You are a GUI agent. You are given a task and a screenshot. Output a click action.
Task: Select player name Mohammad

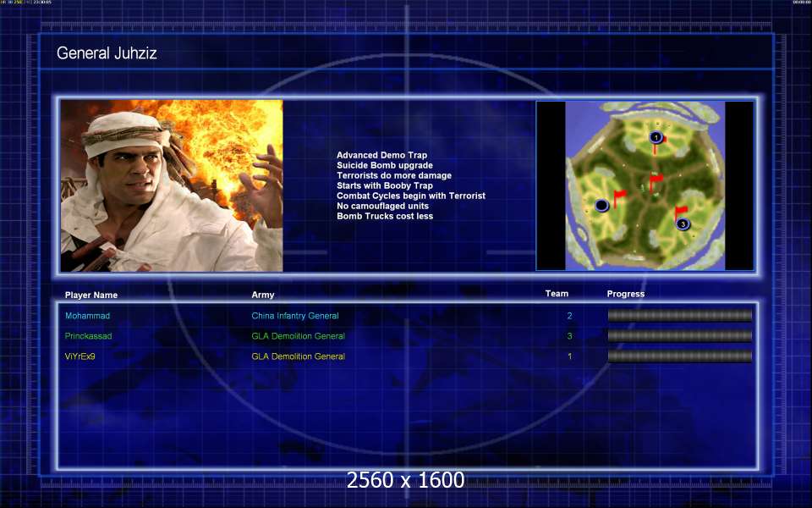(x=87, y=316)
